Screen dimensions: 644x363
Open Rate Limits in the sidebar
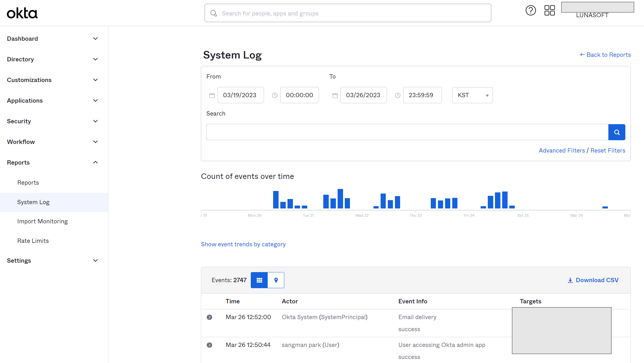coord(33,241)
